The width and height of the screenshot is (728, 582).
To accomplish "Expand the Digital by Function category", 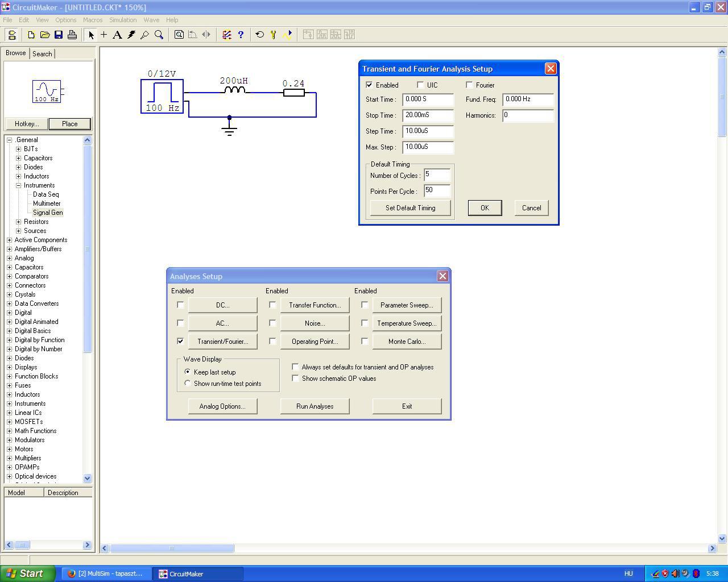I will [10, 340].
